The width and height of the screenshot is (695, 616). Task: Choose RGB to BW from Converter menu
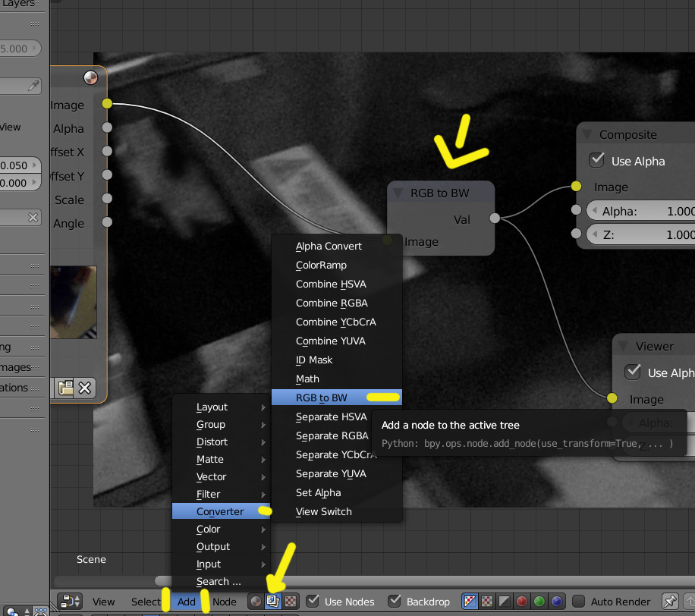click(x=336, y=398)
